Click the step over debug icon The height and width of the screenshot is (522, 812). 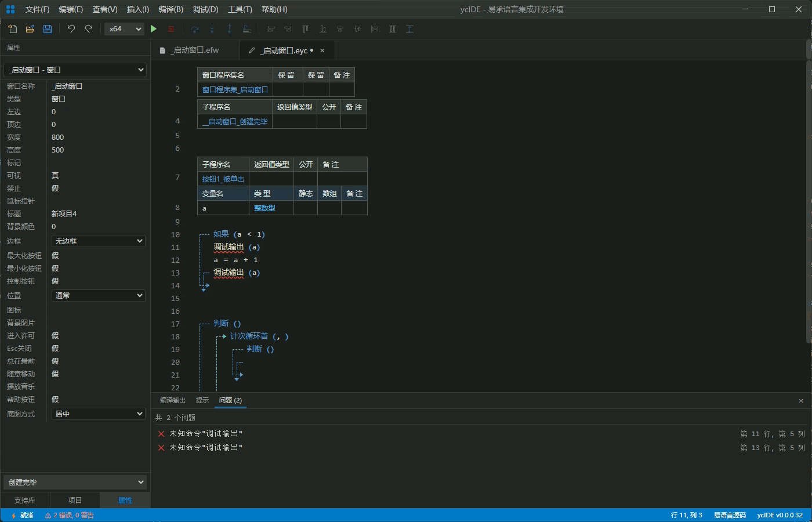[195, 29]
